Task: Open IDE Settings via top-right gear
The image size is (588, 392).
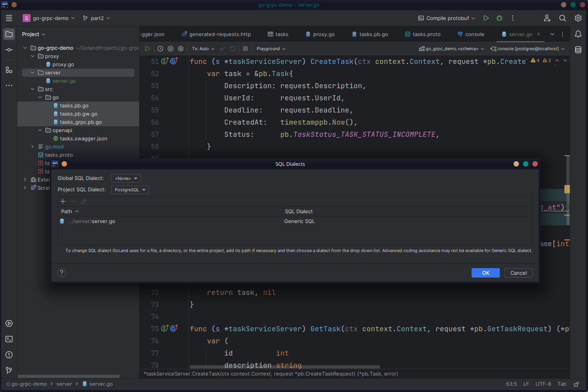Action: pos(578,18)
